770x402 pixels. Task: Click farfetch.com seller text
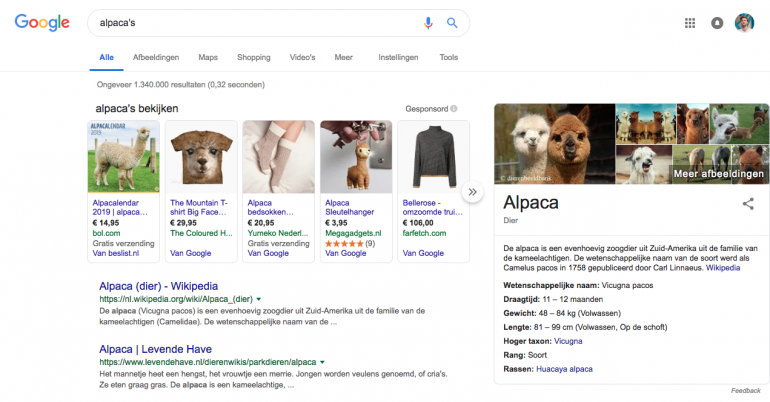pos(424,233)
